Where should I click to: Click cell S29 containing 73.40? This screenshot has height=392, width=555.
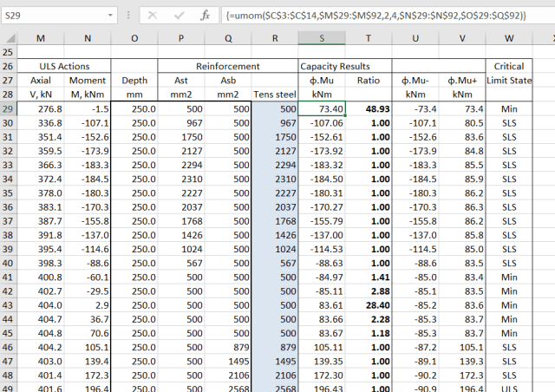[x=323, y=108]
